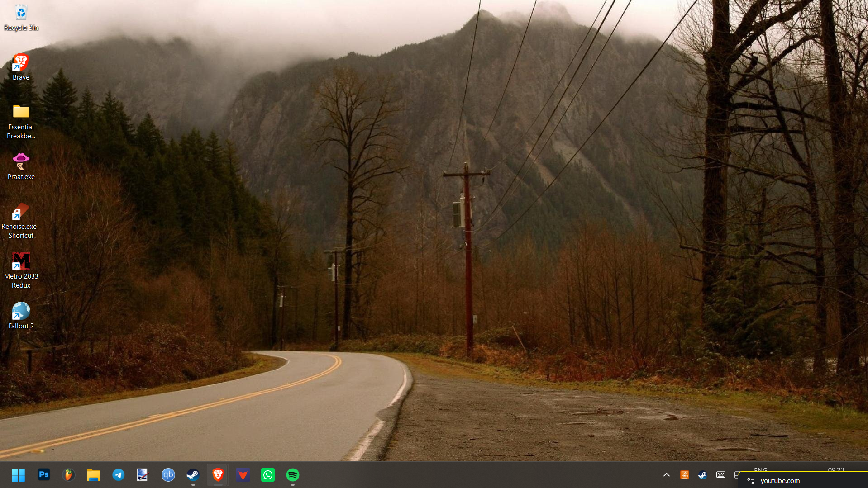This screenshot has width=868, height=488.
Task: Select the Brave shortcut on the desktop
Action: pyautogui.click(x=21, y=67)
